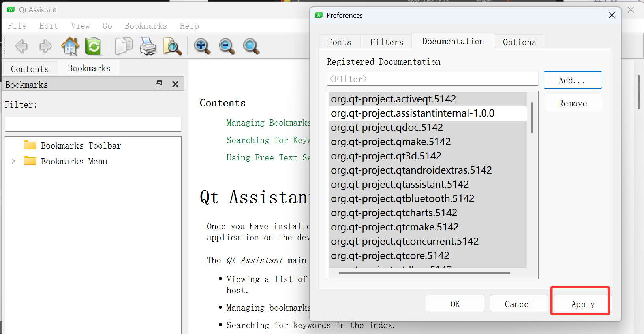The image size is (644, 334).
Task: Click the Qt Assistant title bar app icon
Action: [x=11, y=9]
